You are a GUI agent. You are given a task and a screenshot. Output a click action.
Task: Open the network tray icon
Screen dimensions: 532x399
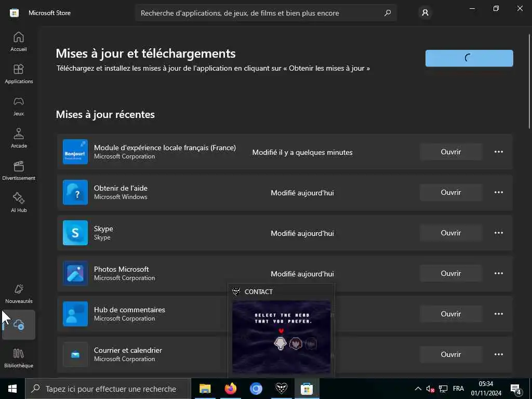point(443,389)
